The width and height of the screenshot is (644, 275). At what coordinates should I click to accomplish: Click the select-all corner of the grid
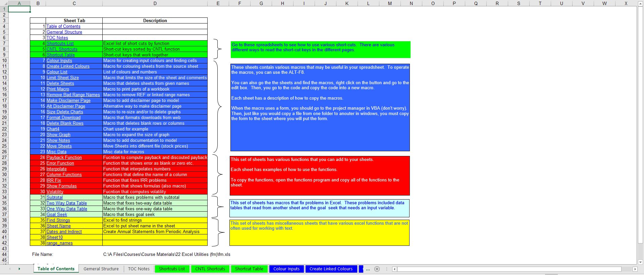(4, 3)
